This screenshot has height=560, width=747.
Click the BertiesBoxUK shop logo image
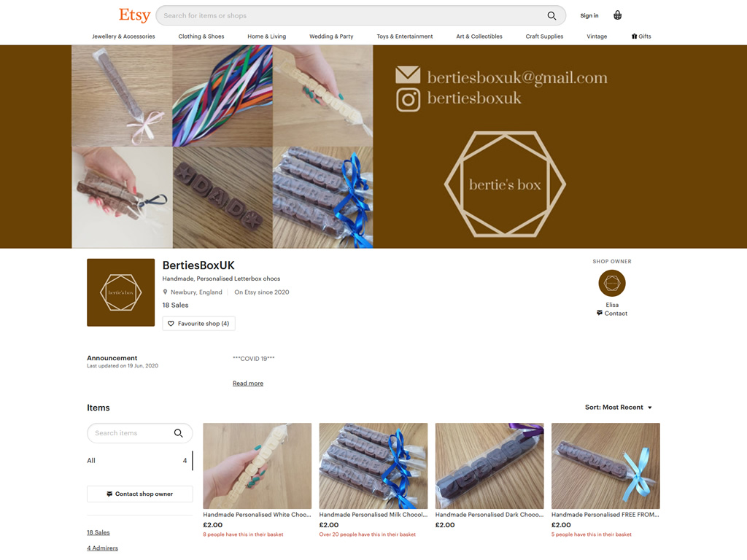coord(120,292)
